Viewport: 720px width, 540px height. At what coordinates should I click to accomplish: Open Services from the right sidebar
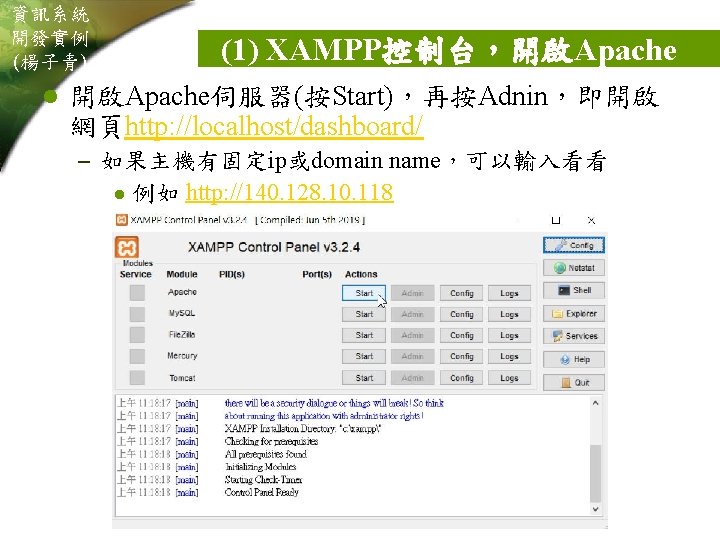(x=574, y=336)
